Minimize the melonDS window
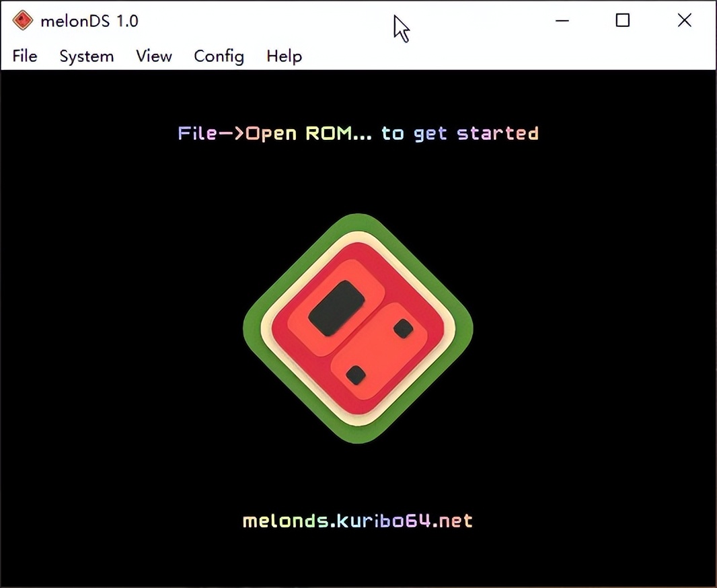 pos(562,21)
